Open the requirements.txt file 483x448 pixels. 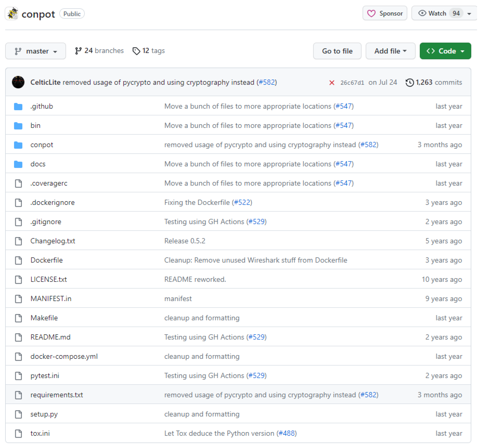pos(57,395)
